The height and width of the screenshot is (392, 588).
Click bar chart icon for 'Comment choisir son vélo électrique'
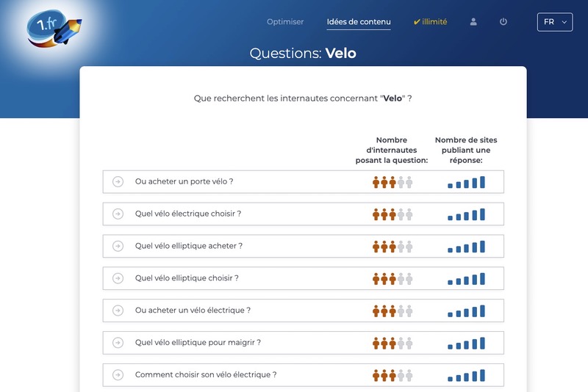[x=467, y=375]
